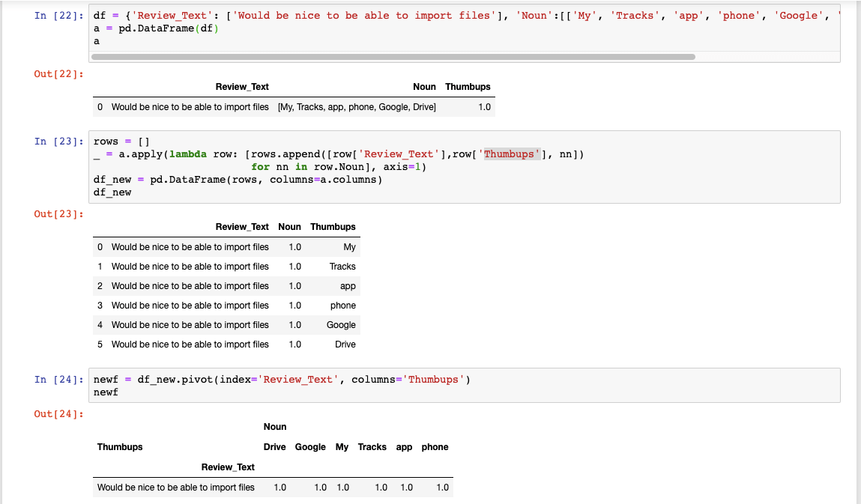Click the Review_Text index label in Out[24]
861x504 pixels.
(x=228, y=467)
